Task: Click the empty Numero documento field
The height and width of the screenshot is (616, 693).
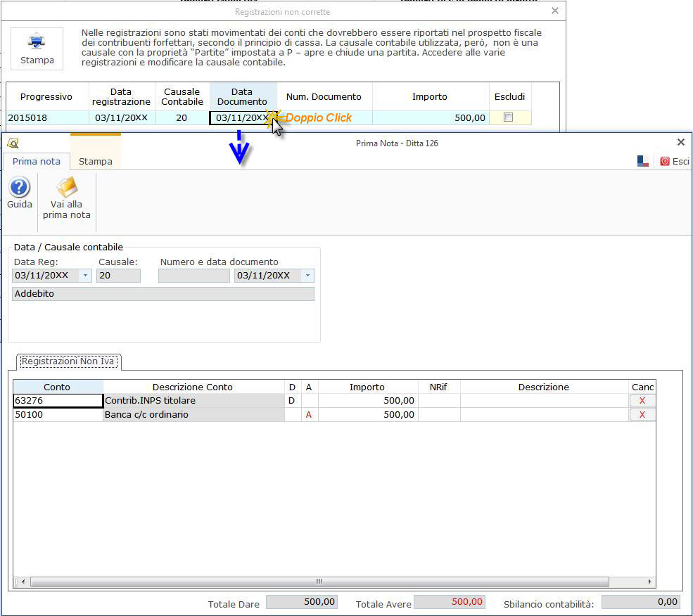Action: 193,276
